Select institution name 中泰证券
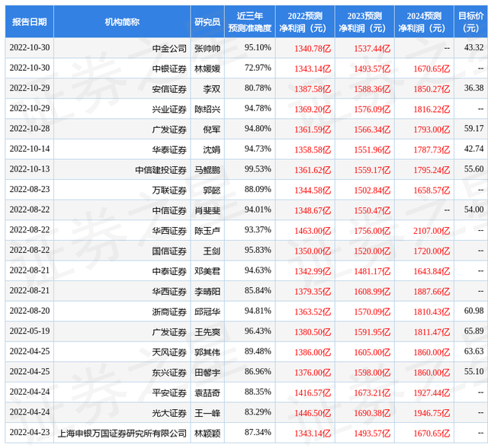The height and width of the screenshot is (448, 488). click(169, 271)
